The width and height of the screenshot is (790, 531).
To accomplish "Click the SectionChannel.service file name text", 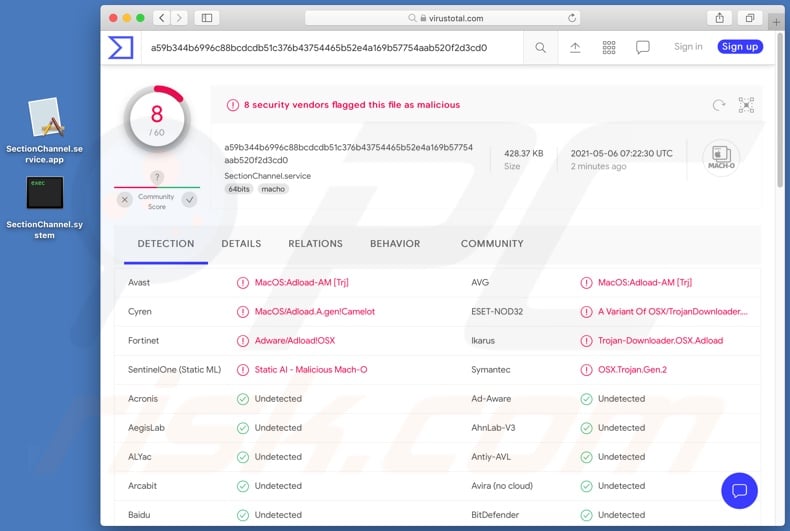I will 268,176.
